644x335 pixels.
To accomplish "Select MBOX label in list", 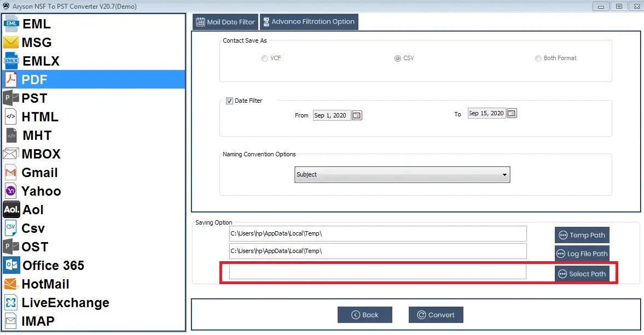I will [x=41, y=154].
